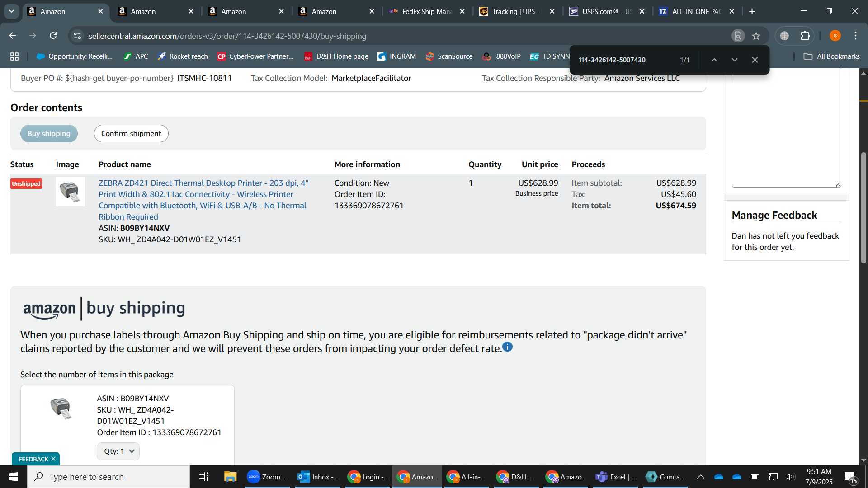Open the volume control in tray
This screenshot has width=868, height=488.
click(791, 477)
